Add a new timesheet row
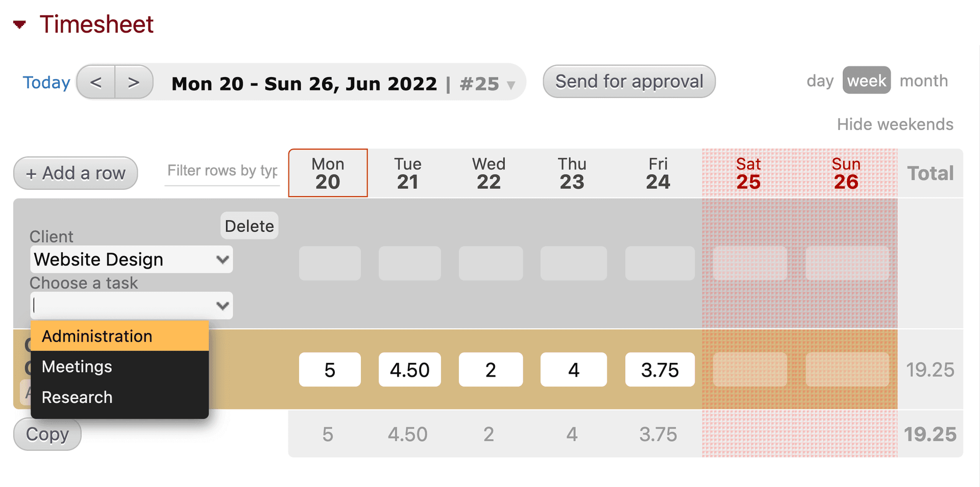The image size is (980, 487). pos(75,173)
